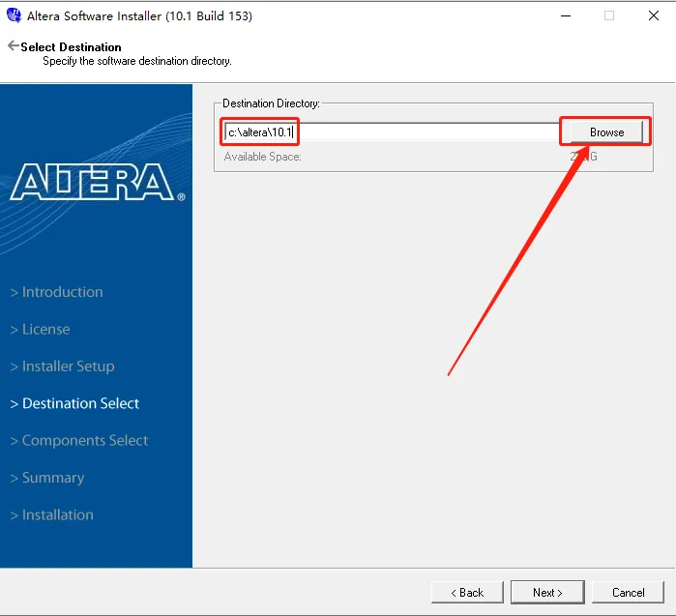Click 'Specify the software destination directory.' text
This screenshot has width=676, height=616.
[137, 61]
